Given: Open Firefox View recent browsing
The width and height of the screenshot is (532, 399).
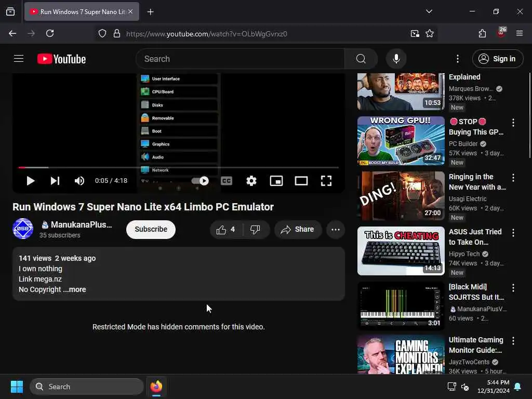Looking at the screenshot, I should pos(10,12).
